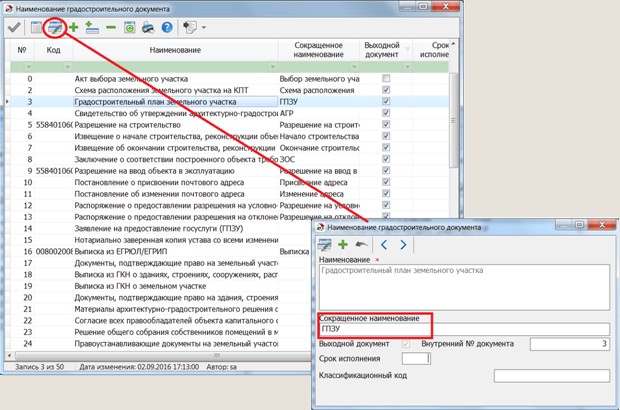Viewport: 620px width, 410px height.
Task: Delete record using green minus icon
Action: click(x=111, y=29)
